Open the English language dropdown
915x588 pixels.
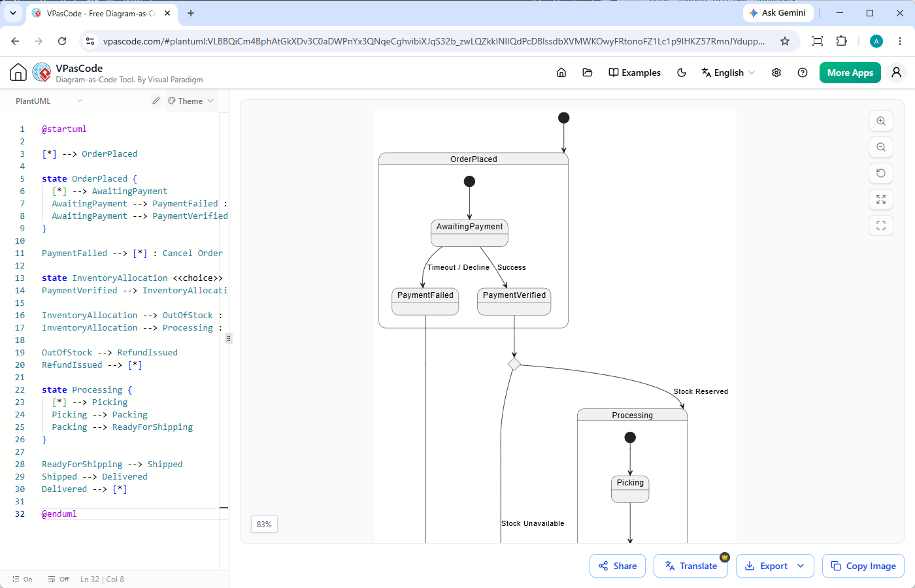(x=728, y=73)
